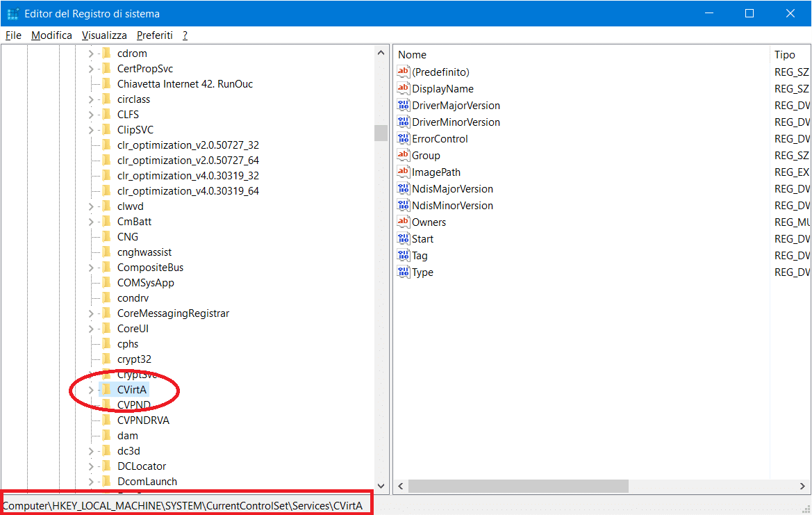The height and width of the screenshot is (515, 812).
Task: Select the CVPND registry key
Action: (x=133, y=405)
